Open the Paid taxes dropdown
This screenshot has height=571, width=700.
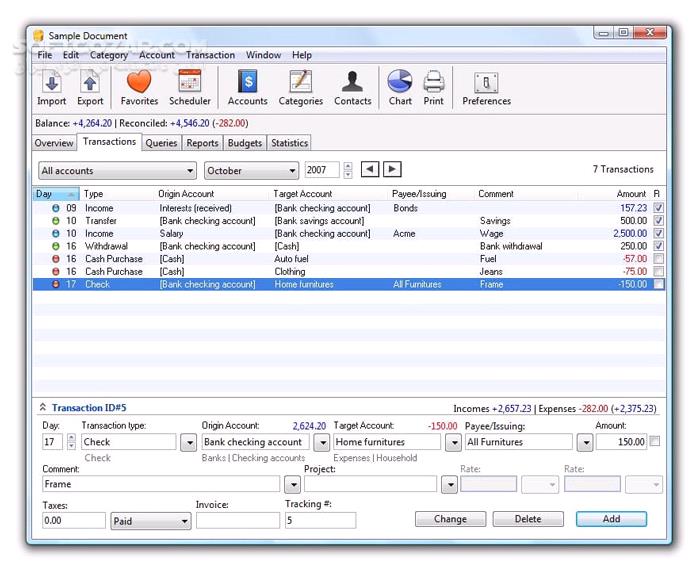[x=151, y=521]
